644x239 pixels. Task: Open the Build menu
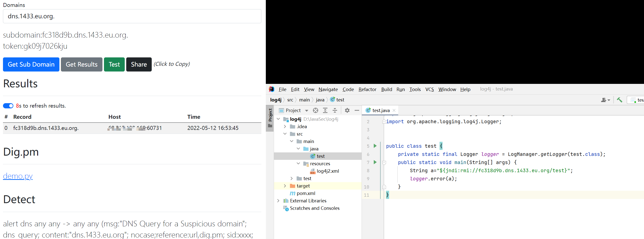point(387,89)
